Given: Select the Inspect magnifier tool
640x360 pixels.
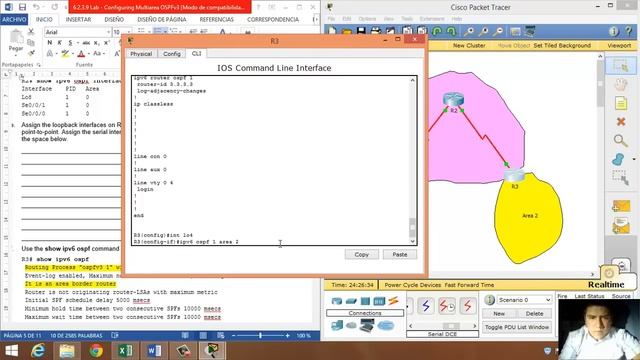Looking at the screenshot, I should tap(621, 140).
